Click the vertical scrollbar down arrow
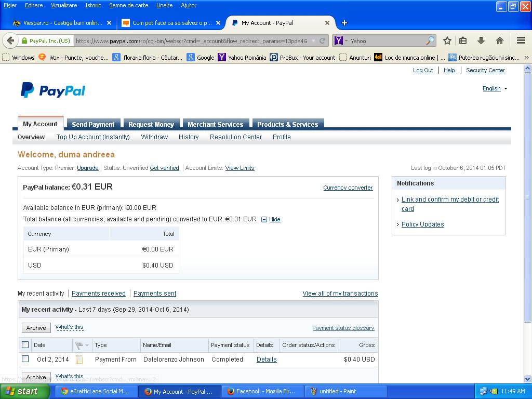 click(527, 379)
